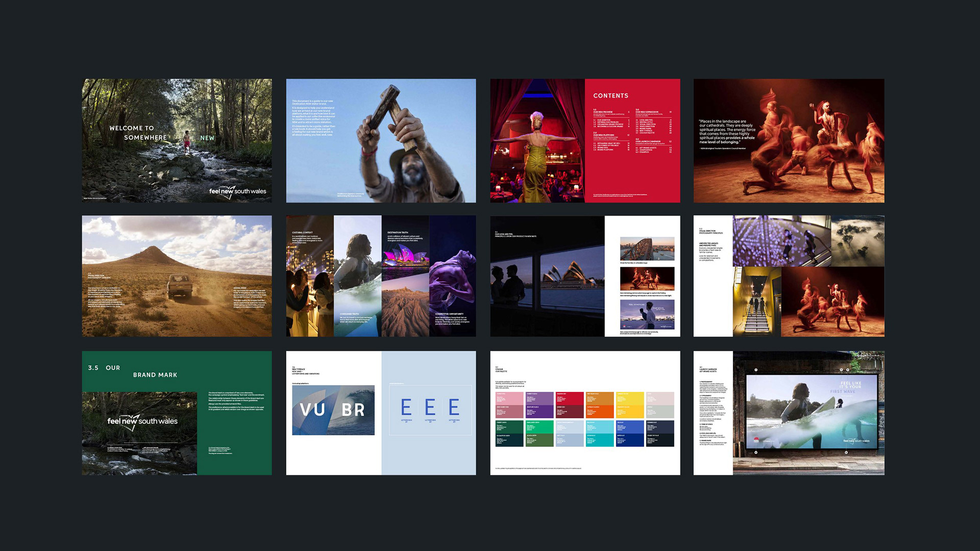Click the 'VU BR' typography sample image
980x551 pixels.
pos(333,410)
